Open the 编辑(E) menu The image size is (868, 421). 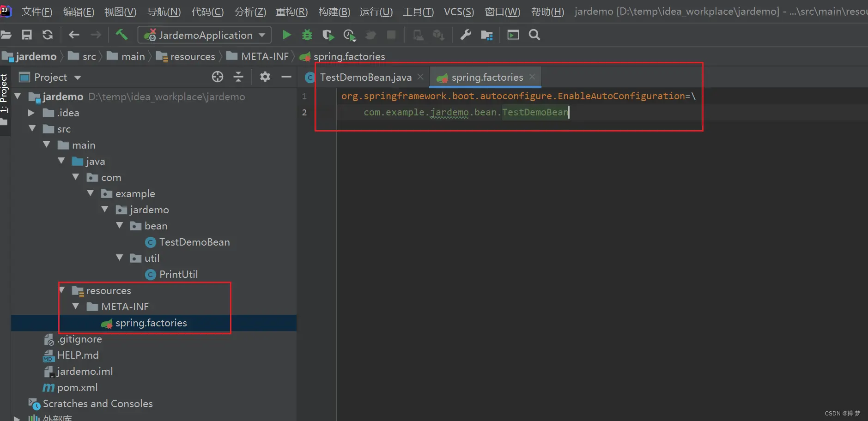coord(79,12)
